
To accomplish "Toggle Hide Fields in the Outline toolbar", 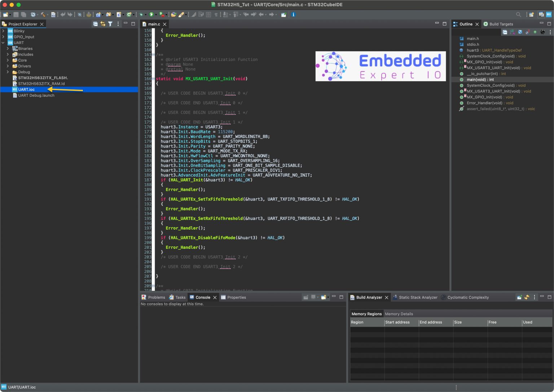I will [x=520, y=32].
